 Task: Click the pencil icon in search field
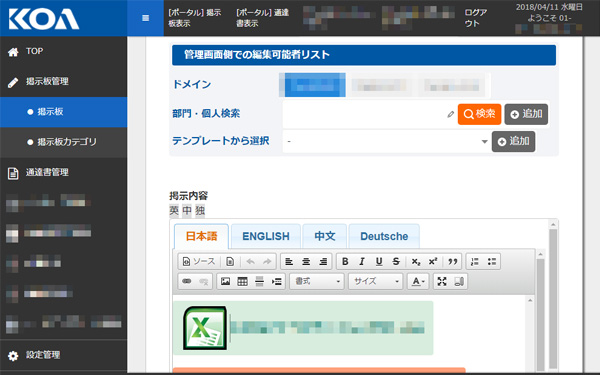[x=451, y=114]
